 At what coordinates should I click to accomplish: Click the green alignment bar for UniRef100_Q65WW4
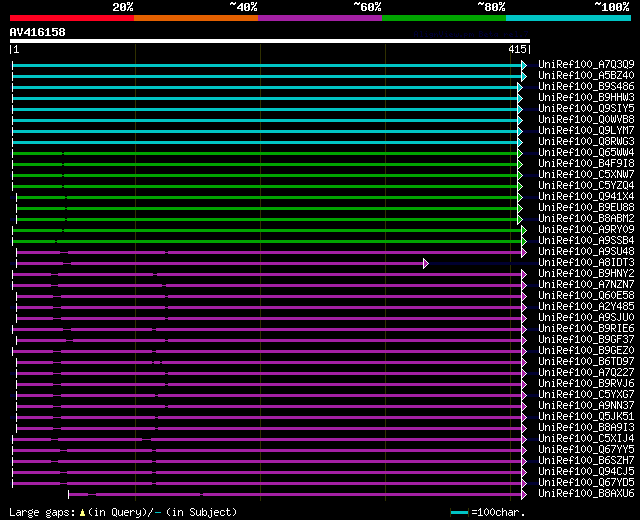pyautogui.click(x=265, y=153)
